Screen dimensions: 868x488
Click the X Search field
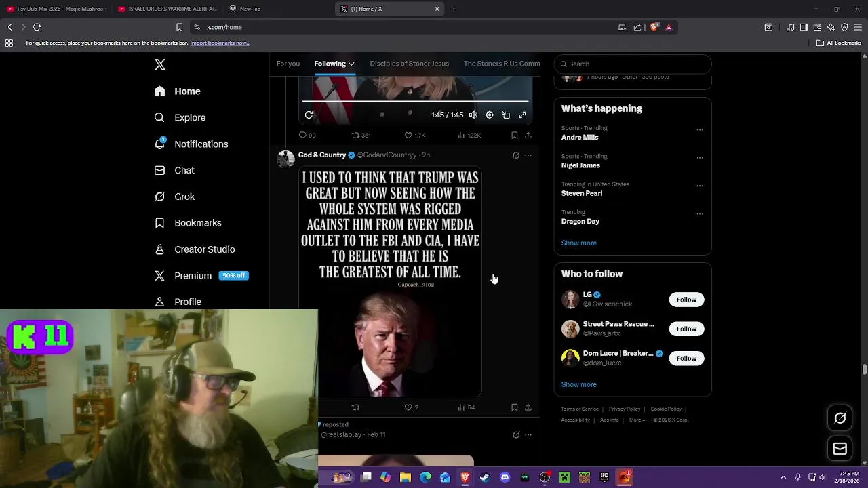(633, 64)
